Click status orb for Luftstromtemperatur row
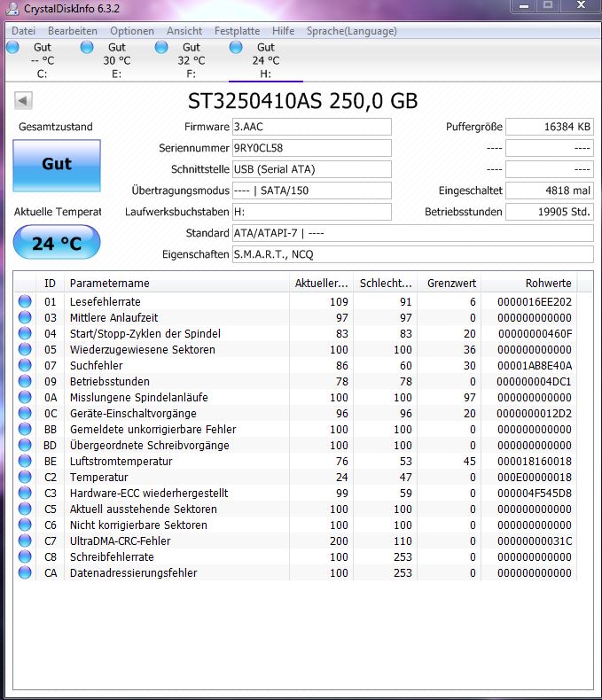602x700 pixels. pos(25,461)
